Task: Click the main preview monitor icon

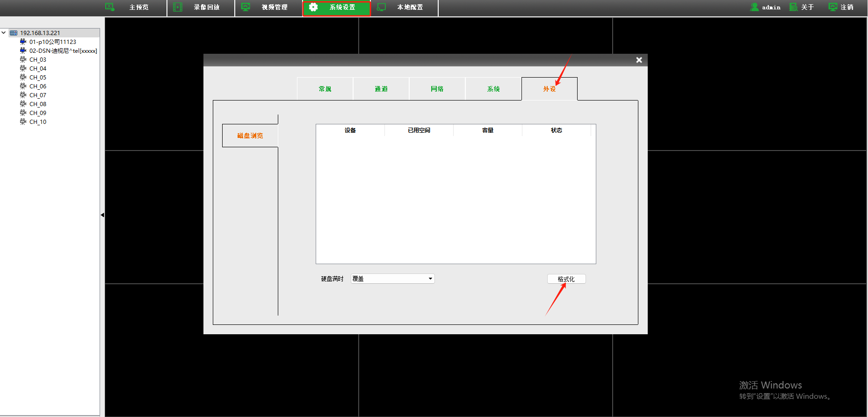Action: (x=110, y=7)
